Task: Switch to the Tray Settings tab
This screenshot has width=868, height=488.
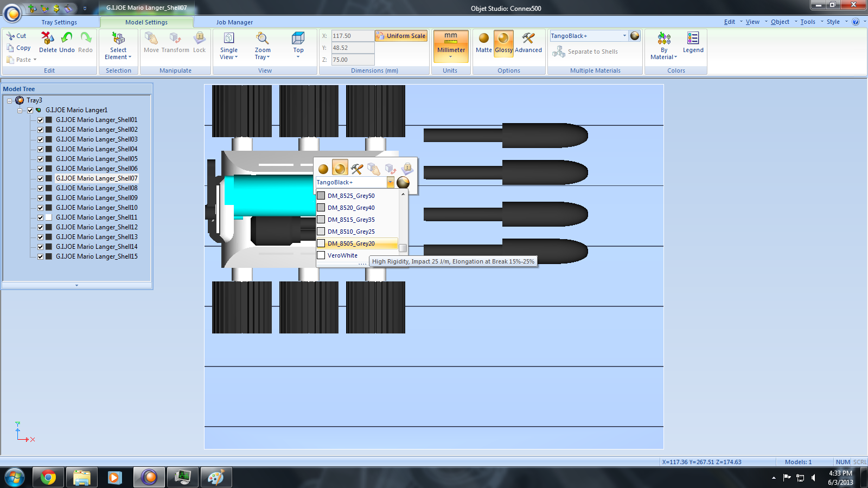Action: pos(59,22)
